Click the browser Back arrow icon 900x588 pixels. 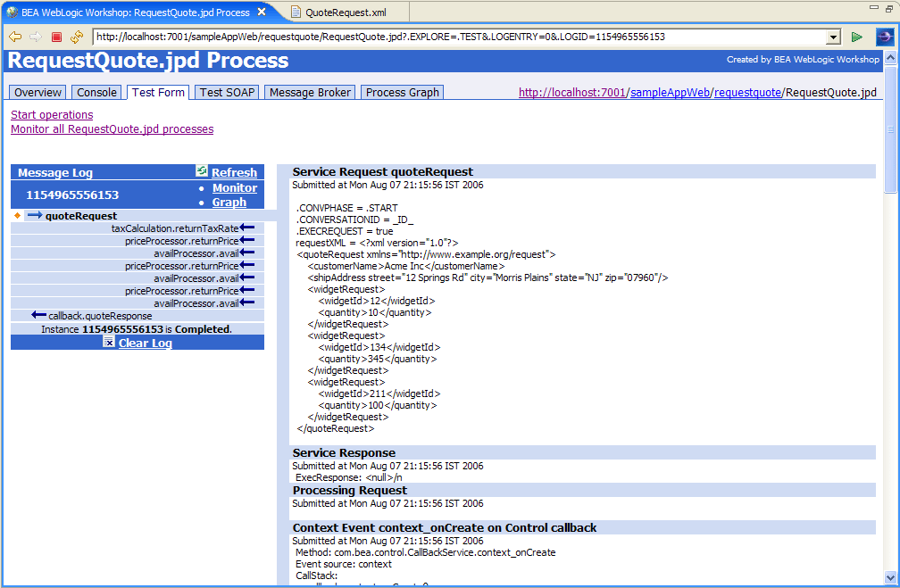15,37
